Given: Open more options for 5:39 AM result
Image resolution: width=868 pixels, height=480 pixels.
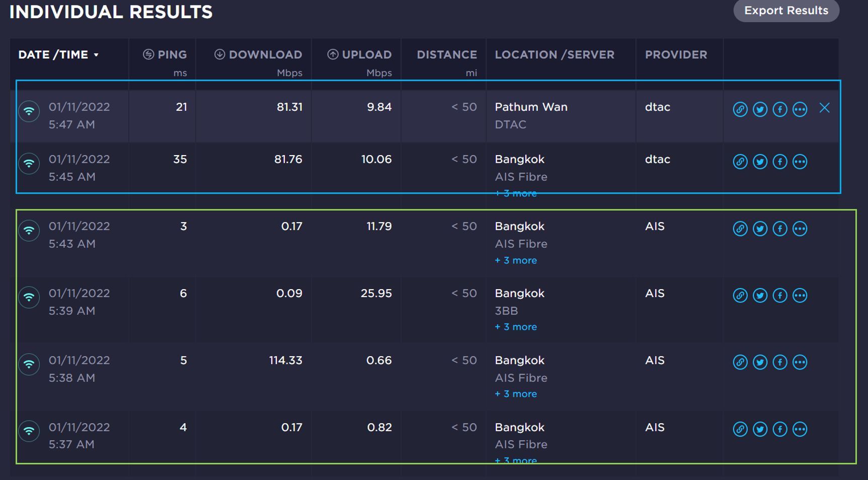Looking at the screenshot, I should pos(800,295).
